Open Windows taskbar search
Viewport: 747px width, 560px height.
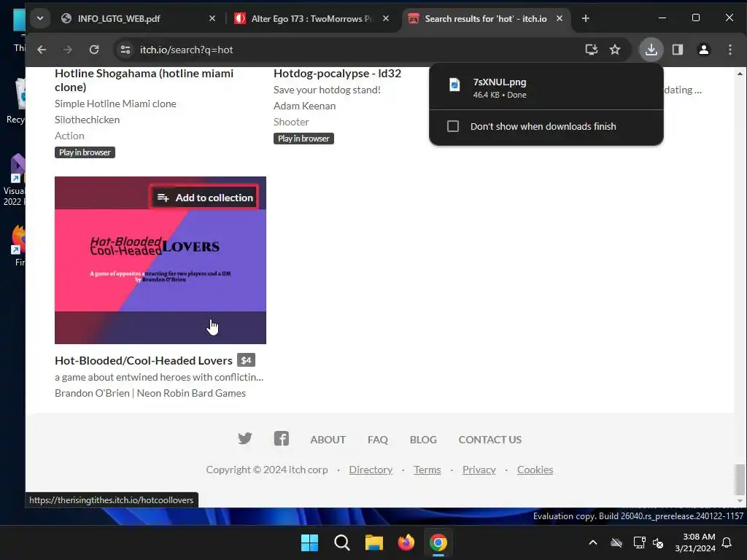coord(341,542)
